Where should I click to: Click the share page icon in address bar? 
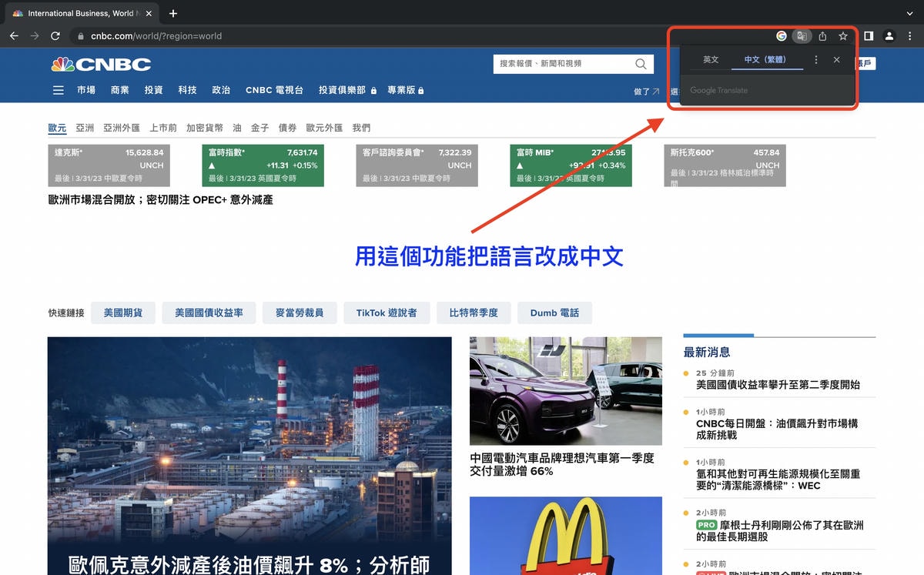(822, 36)
